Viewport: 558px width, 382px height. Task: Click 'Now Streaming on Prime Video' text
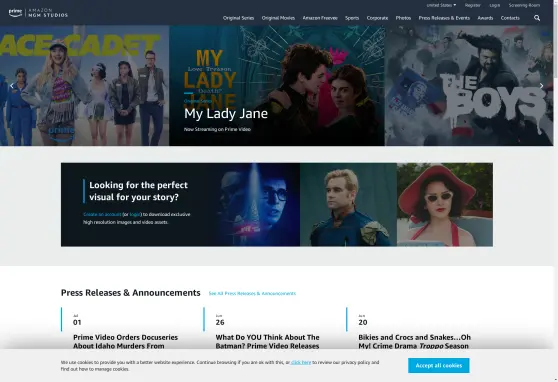tap(217, 129)
